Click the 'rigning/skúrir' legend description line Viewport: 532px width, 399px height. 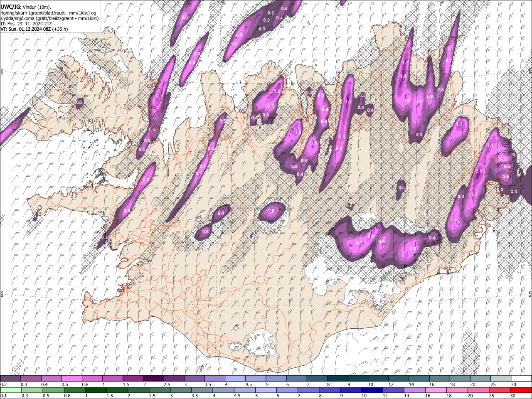(x=48, y=13)
